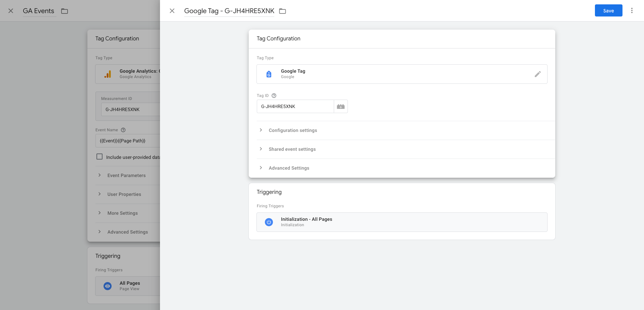Screen dimensions: 644x310
Task: Click the Event Name help icon
Action: pos(123,130)
